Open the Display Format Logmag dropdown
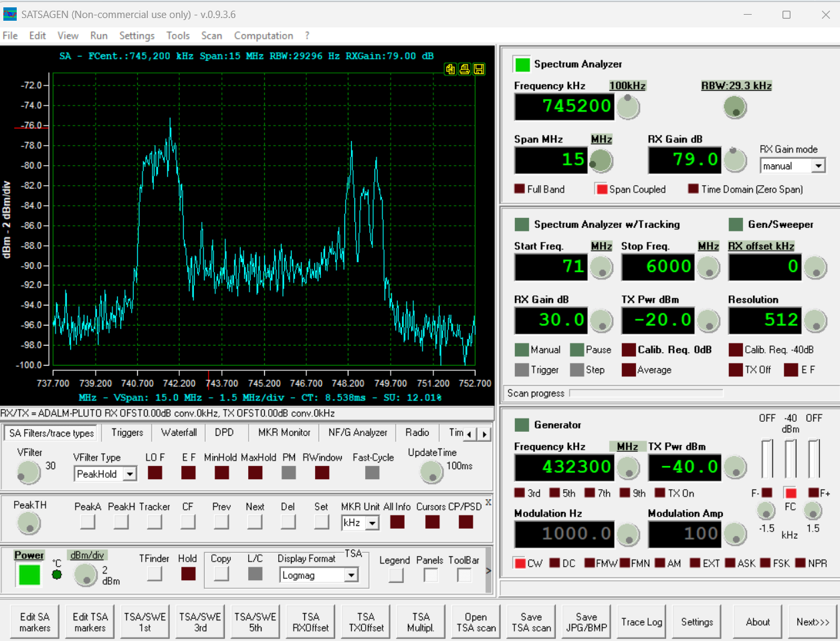The height and width of the screenshot is (641, 840). coord(351,575)
